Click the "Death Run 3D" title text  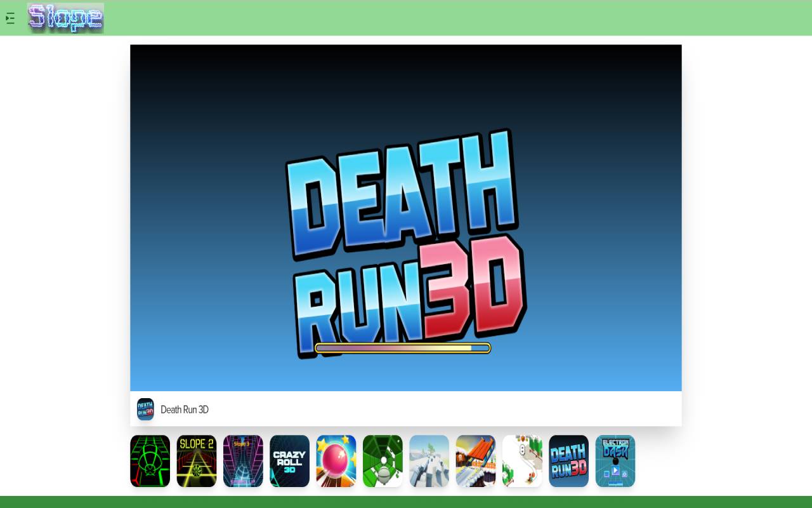(185, 410)
